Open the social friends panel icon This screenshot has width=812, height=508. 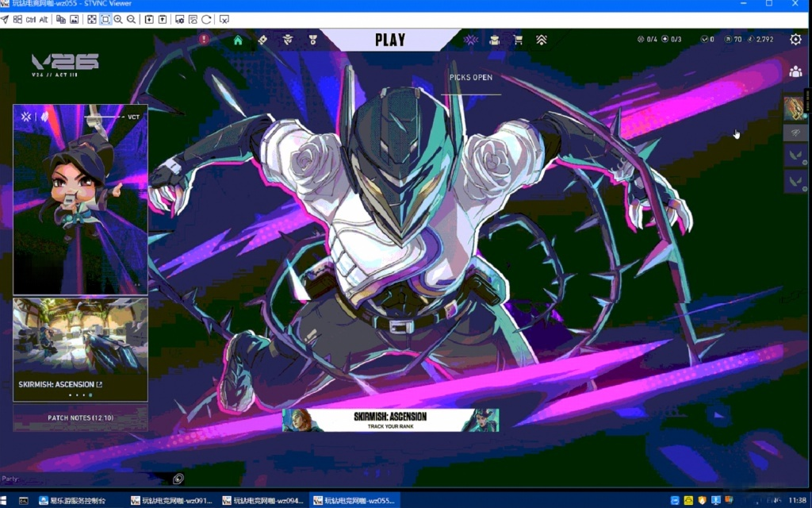(x=796, y=71)
